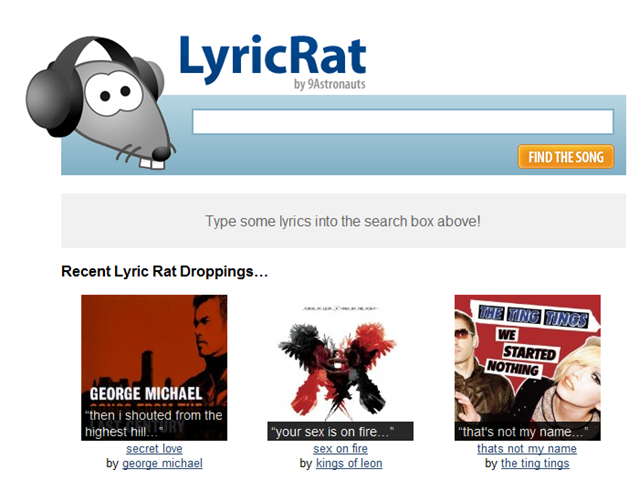Follow the 'the ting tings' artist link
The height and width of the screenshot is (480, 639).
535,463
